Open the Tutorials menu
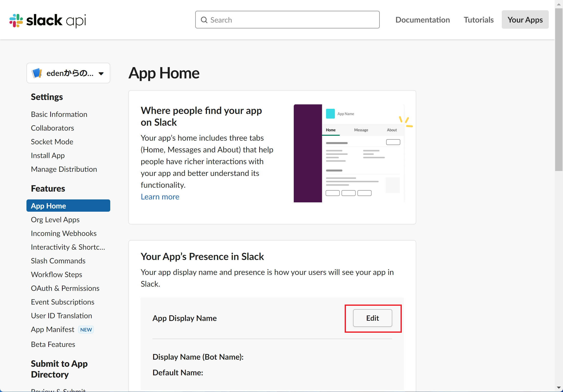The width and height of the screenshot is (563, 392). coord(478,20)
